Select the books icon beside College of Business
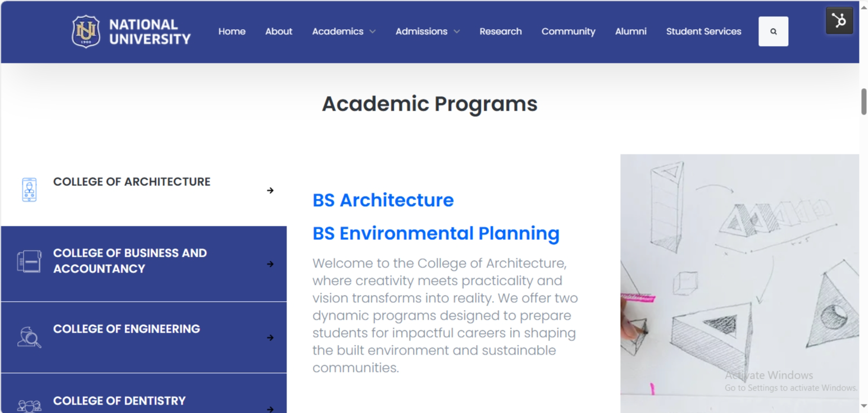The image size is (868, 413). click(30, 261)
